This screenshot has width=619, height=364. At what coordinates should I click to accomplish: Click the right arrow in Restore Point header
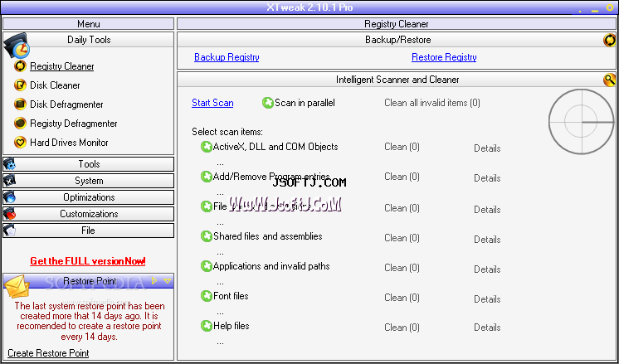(154, 281)
